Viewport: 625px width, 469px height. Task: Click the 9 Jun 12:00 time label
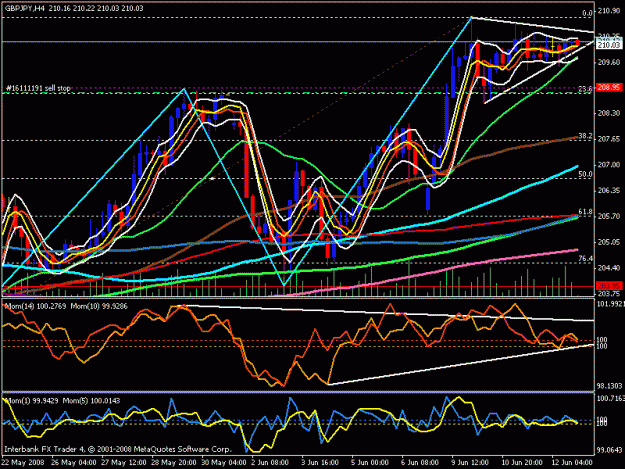pos(470,462)
